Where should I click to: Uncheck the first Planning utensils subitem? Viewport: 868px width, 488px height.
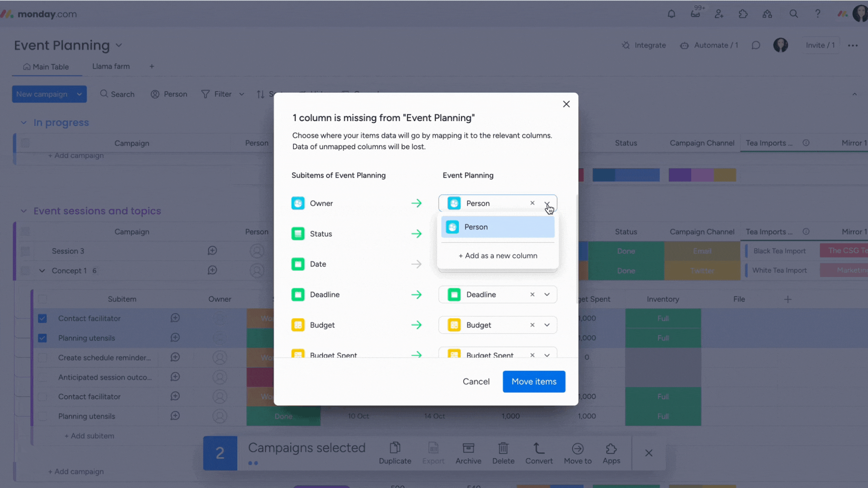[x=42, y=338]
